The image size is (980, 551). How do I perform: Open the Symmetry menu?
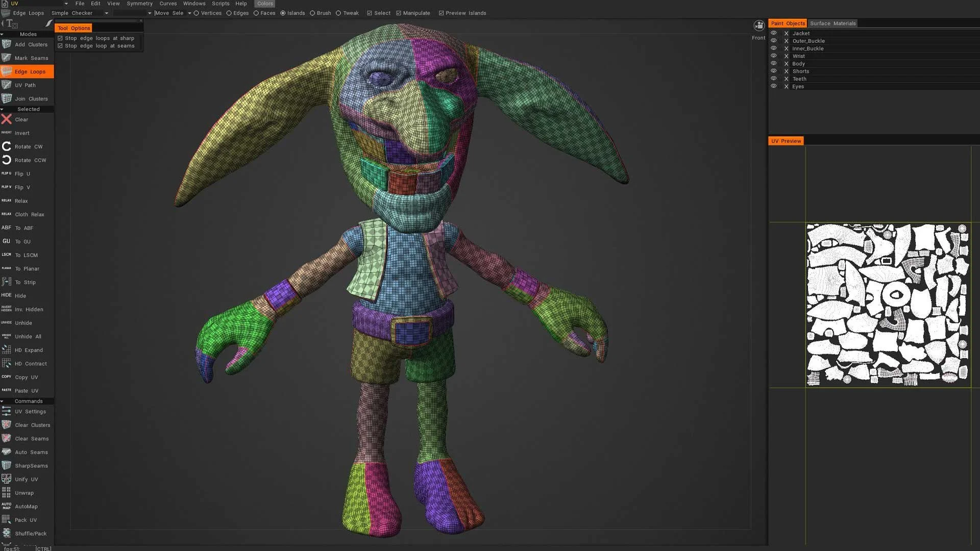[139, 4]
